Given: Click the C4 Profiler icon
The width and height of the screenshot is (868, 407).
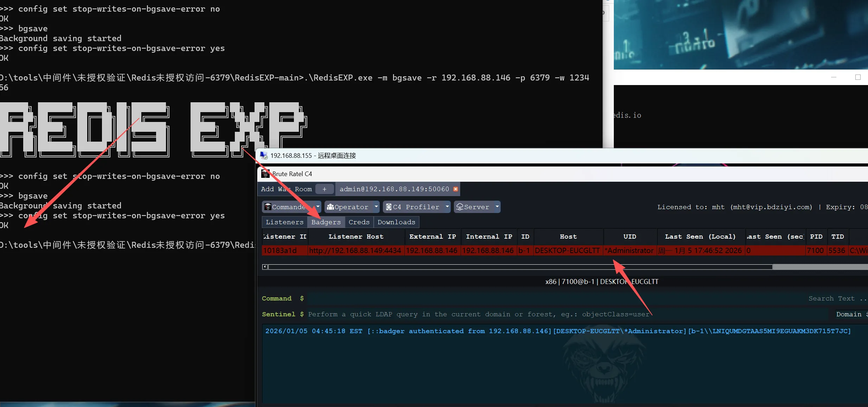Looking at the screenshot, I should click(x=389, y=207).
